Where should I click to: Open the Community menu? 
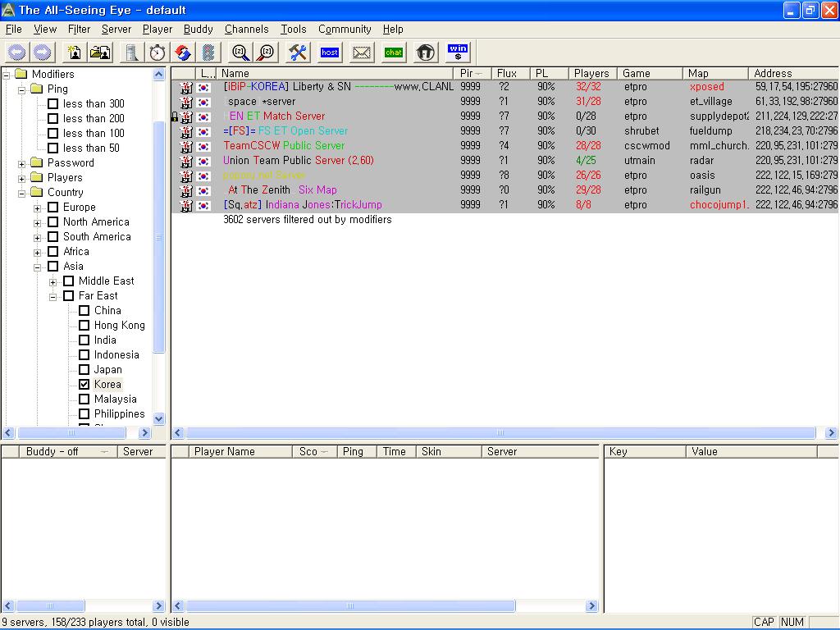345,29
